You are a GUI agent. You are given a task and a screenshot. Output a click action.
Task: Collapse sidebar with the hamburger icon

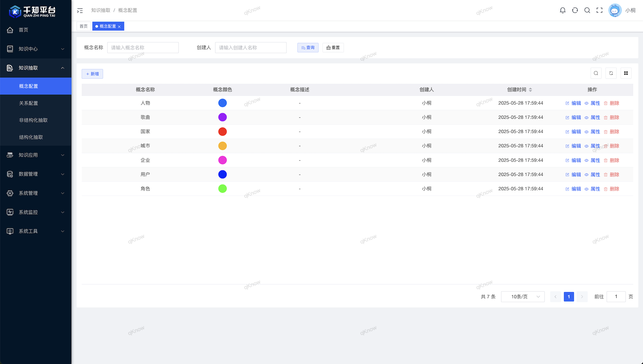[x=80, y=11]
